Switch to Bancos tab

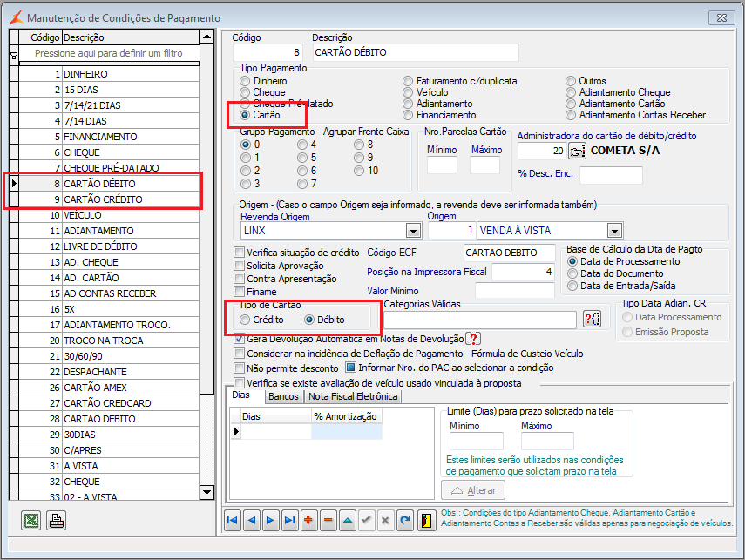click(283, 396)
